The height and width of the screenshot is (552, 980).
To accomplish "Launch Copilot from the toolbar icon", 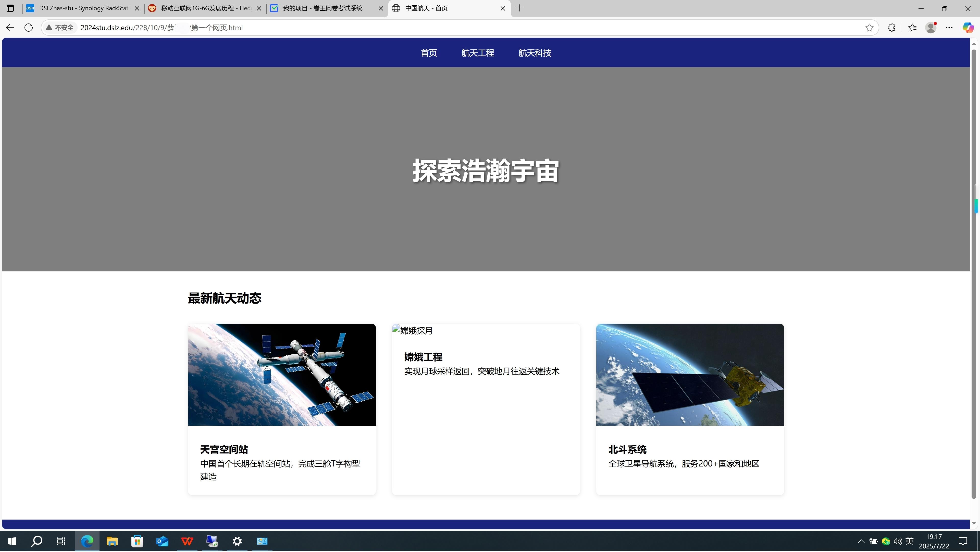I will point(968,27).
